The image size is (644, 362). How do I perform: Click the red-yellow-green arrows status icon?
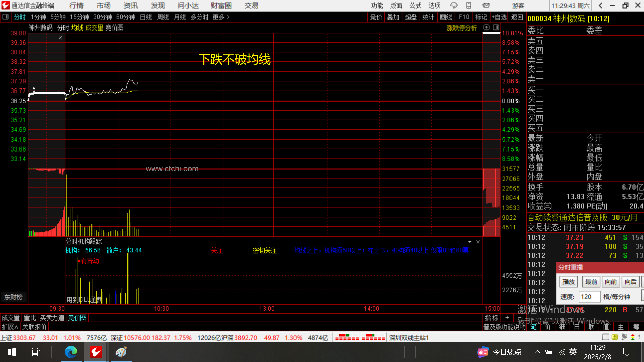[633, 337]
